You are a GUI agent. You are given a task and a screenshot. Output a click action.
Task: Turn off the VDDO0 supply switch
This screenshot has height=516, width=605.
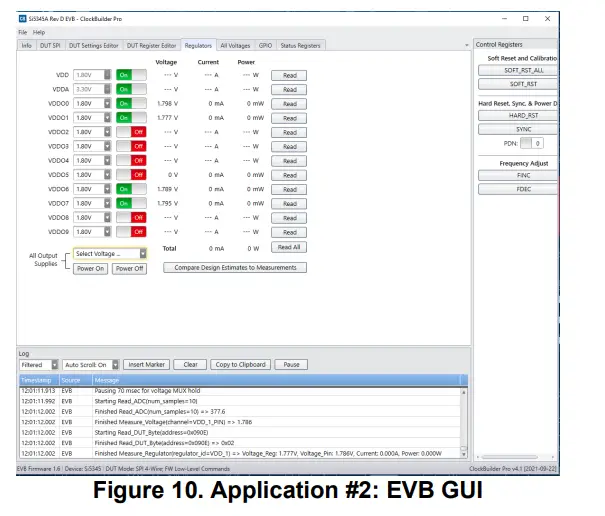click(x=131, y=103)
